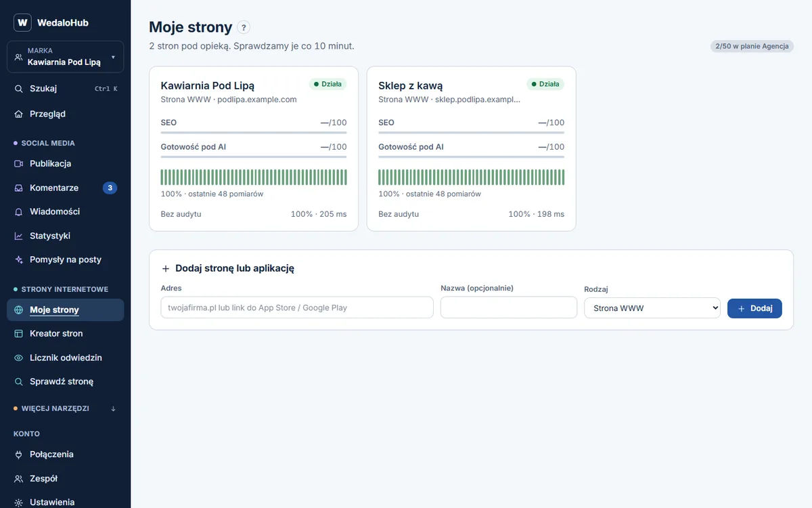
Task: Click the Licznik odwiedzin eye icon
Action: coord(19,358)
